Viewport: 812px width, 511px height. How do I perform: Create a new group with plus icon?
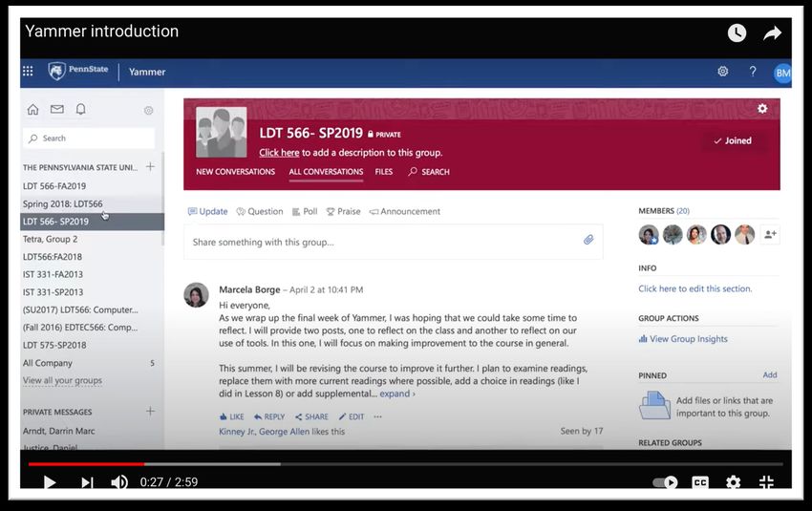(x=150, y=167)
